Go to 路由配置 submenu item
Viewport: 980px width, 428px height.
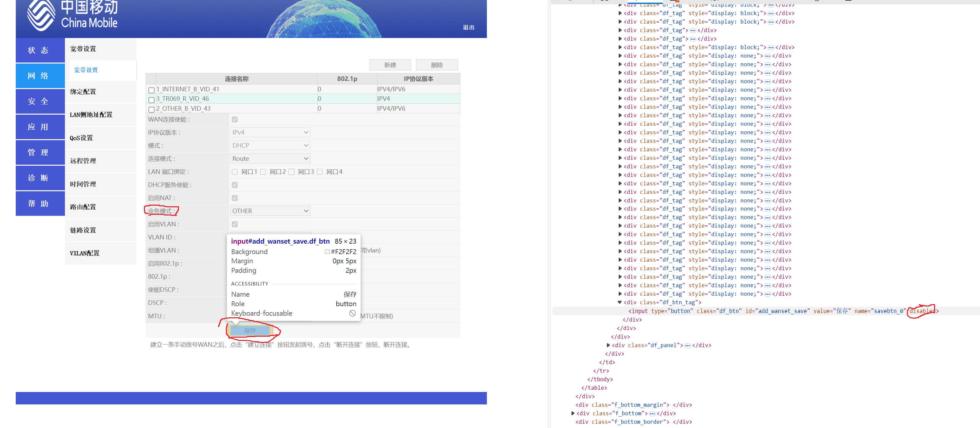click(x=83, y=207)
